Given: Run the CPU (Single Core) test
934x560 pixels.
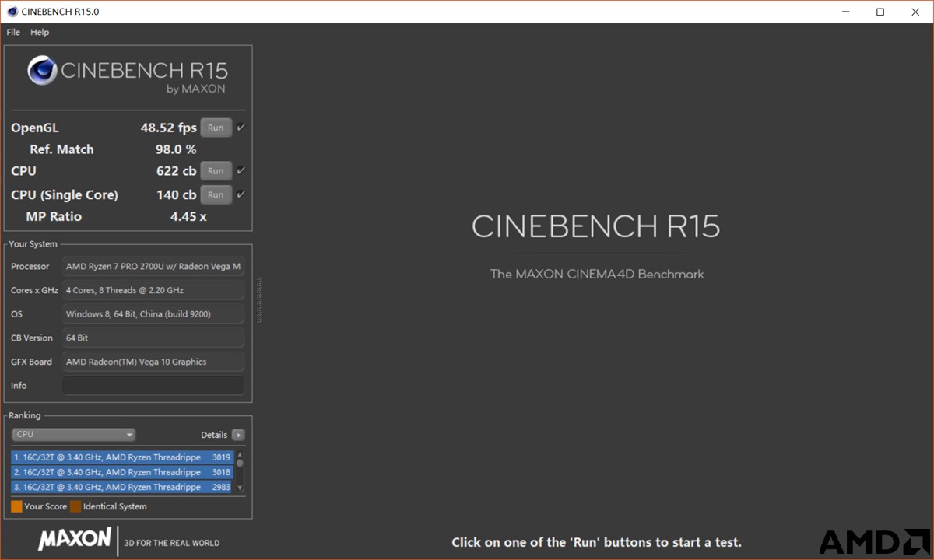Looking at the screenshot, I should tap(216, 194).
